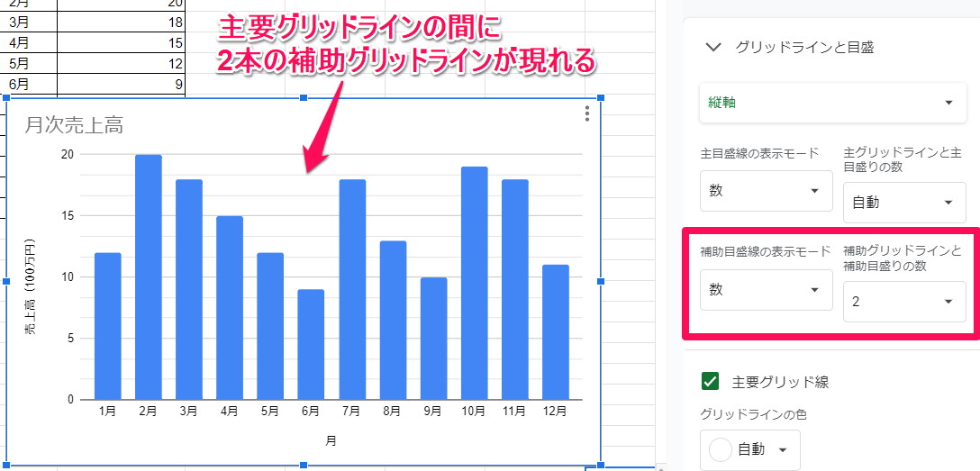This screenshot has height=471, width=980.
Task: Open the グリッドラインの色 color picker
Action: 750,449
